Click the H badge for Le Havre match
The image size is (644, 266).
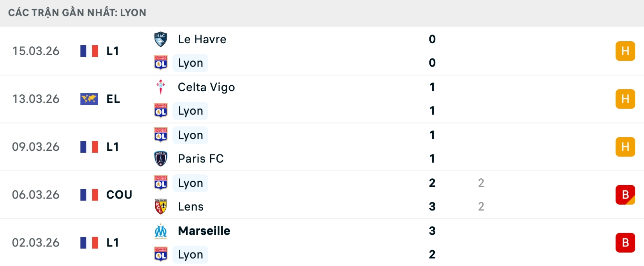click(x=625, y=51)
